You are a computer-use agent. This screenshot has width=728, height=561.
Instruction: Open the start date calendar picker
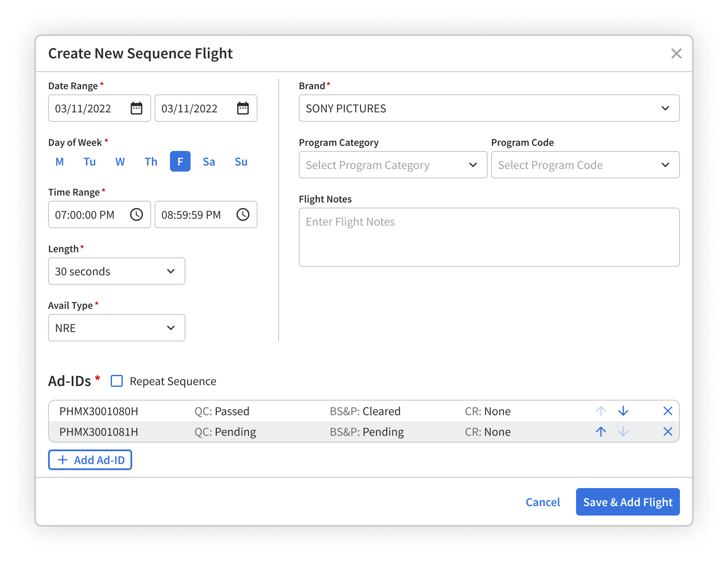pos(136,108)
